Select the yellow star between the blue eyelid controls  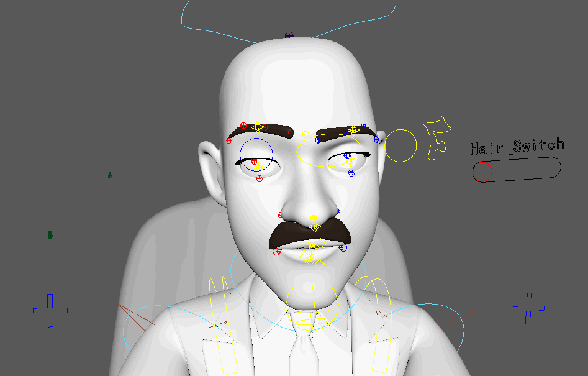tap(351, 162)
